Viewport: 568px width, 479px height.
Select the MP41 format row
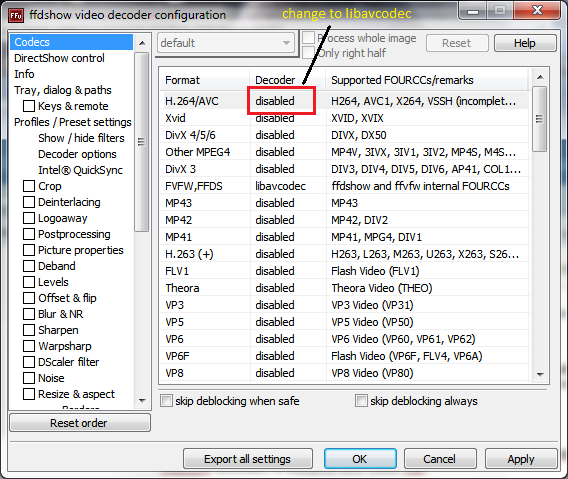[344, 237]
